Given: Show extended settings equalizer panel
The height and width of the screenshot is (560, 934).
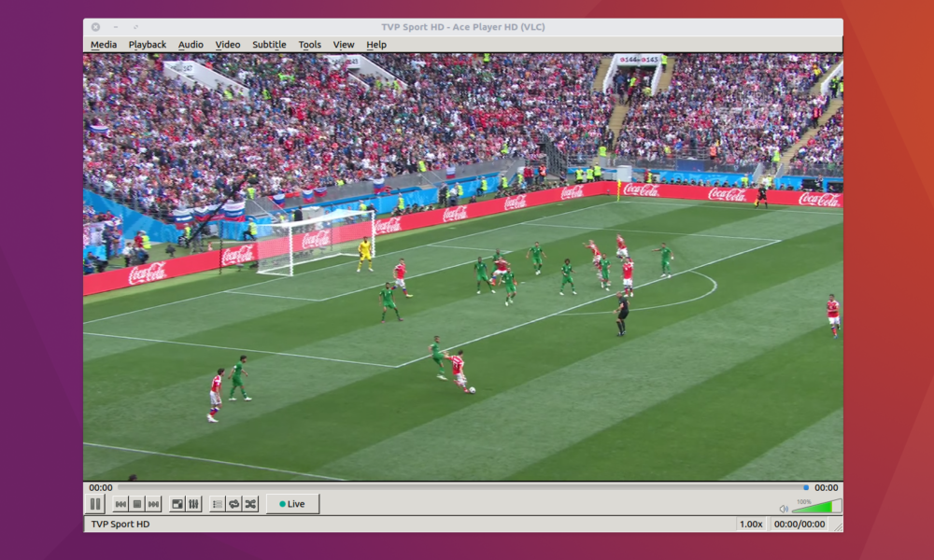Looking at the screenshot, I should tap(193, 504).
